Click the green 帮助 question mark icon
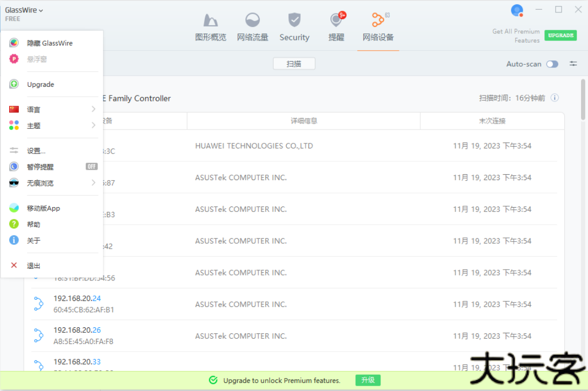Image resolution: width=588 pixels, height=391 pixels. pyautogui.click(x=14, y=224)
